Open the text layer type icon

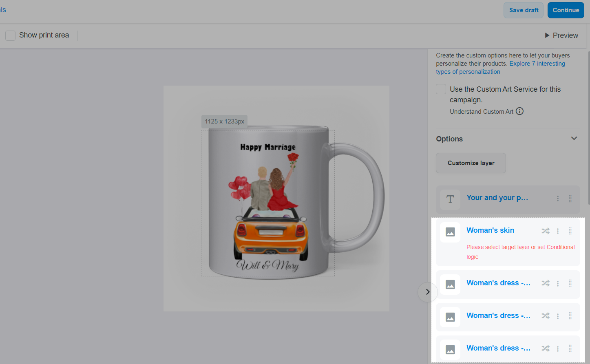tap(450, 199)
